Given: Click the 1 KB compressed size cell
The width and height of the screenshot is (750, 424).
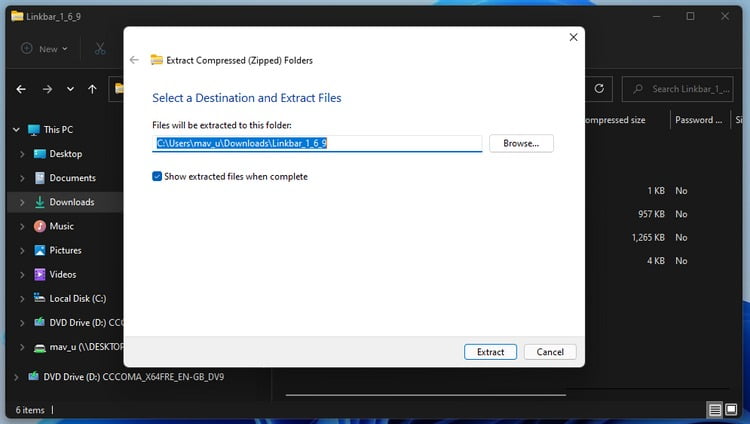Looking at the screenshot, I should [656, 191].
